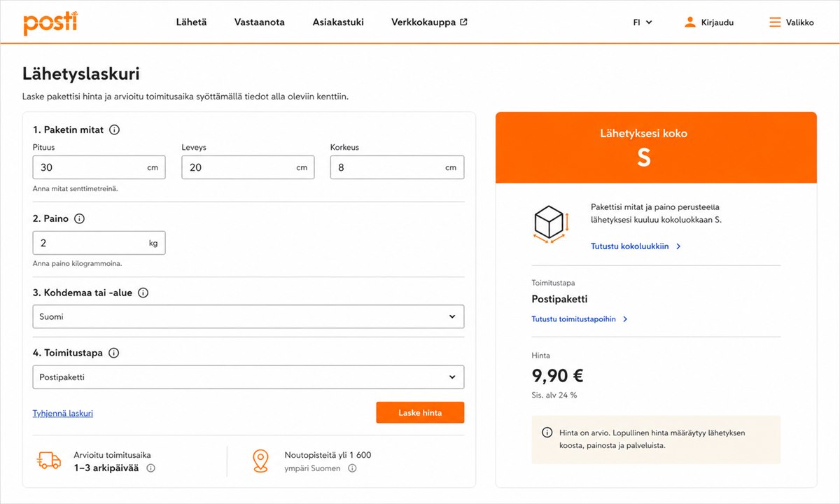The width and height of the screenshot is (840, 504).
Task: Click the package cube size icon
Action: tap(552, 225)
